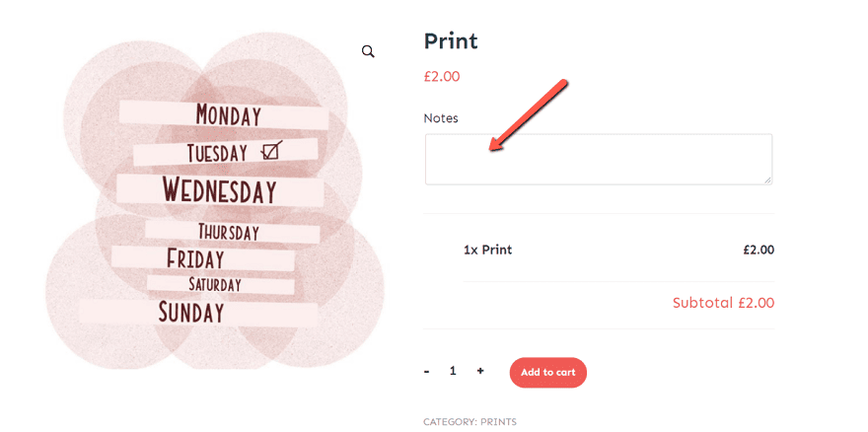
Task: Click the Monday label in the artwork
Action: tap(228, 115)
